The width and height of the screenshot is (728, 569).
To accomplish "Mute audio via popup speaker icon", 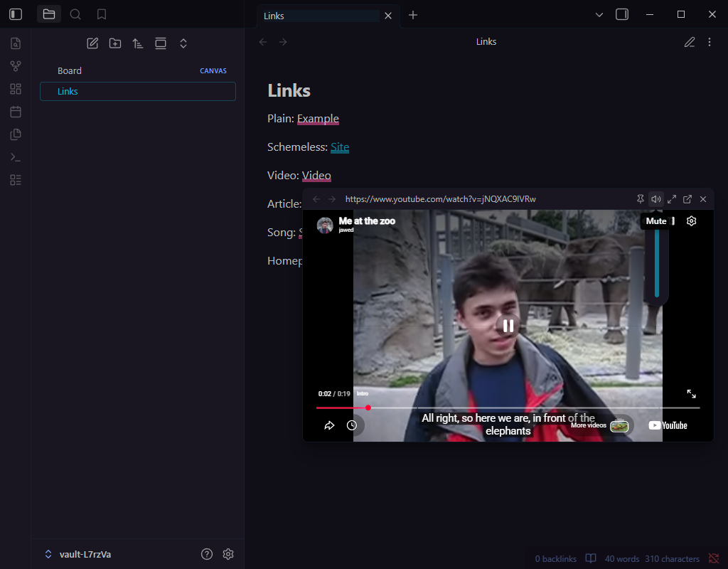I will (x=656, y=199).
